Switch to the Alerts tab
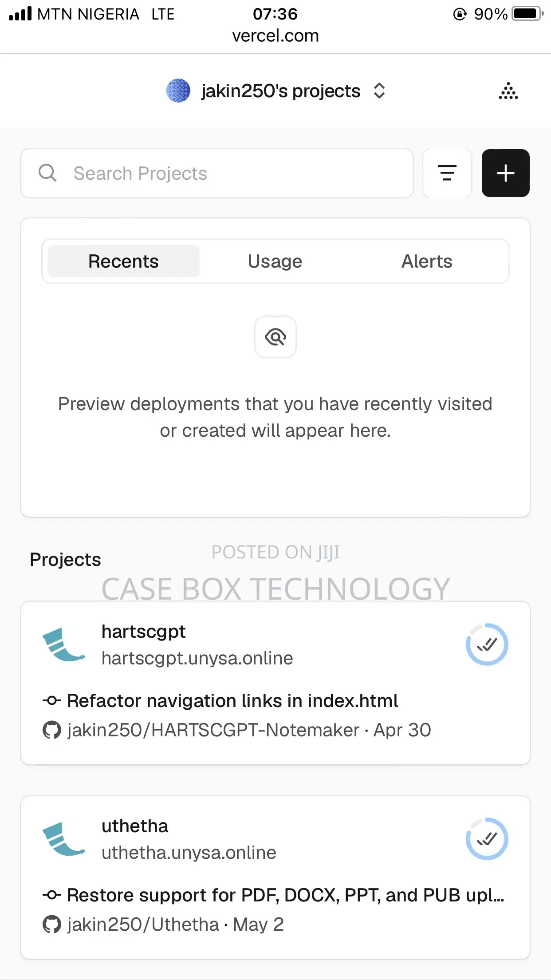This screenshot has height=980, width=551. [x=427, y=261]
